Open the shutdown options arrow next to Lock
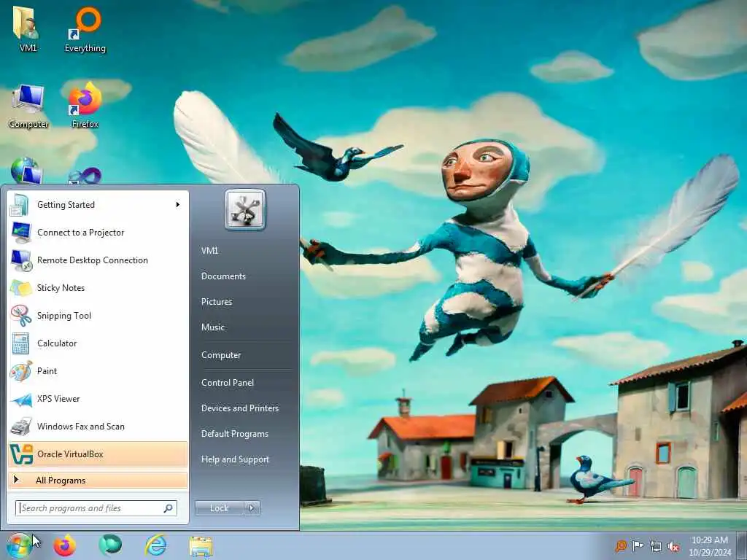Image resolution: width=747 pixels, height=560 pixels. point(252,508)
